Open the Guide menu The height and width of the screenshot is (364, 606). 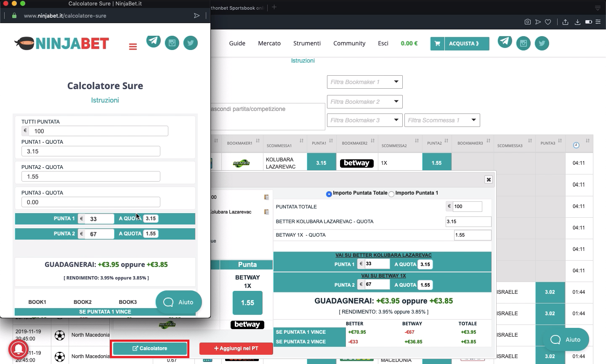coord(237,43)
